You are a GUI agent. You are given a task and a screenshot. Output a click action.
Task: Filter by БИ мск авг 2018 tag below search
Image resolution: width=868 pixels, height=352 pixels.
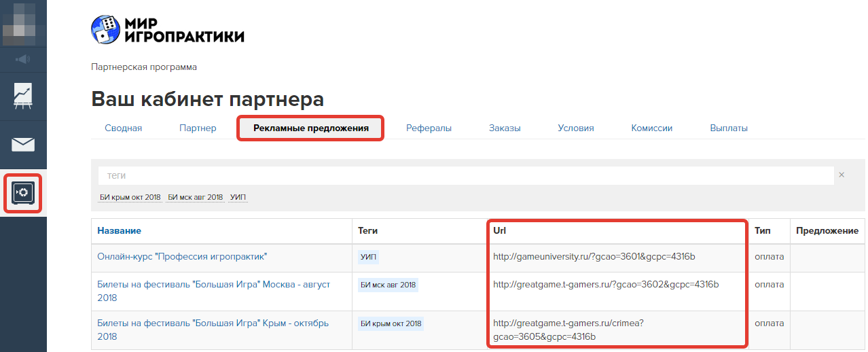tap(196, 197)
